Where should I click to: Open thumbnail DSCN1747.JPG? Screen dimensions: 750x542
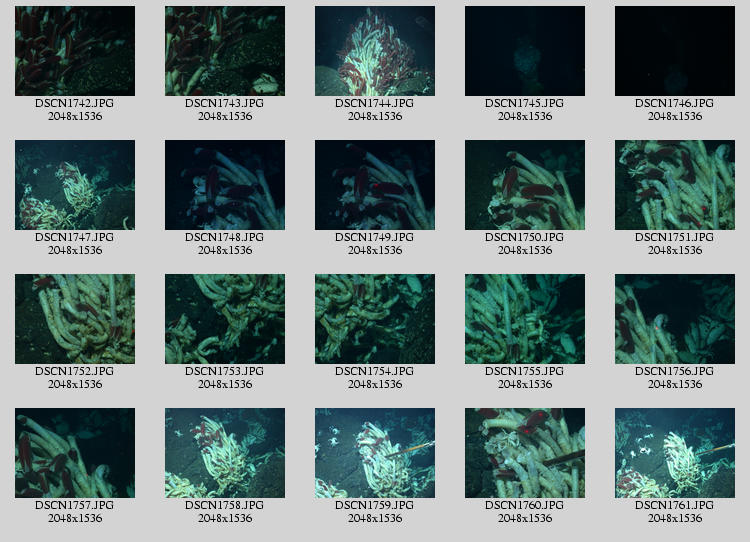click(x=75, y=185)
